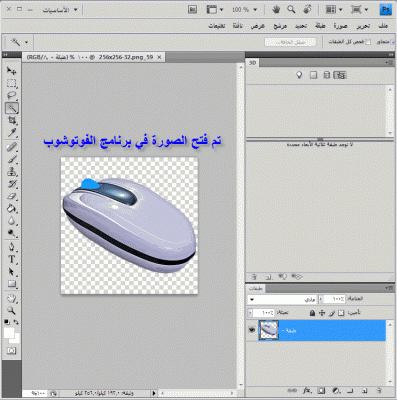Filter 3D panel by lights bulb icon
Screen dimensions: 397x400
pos(299,75)
